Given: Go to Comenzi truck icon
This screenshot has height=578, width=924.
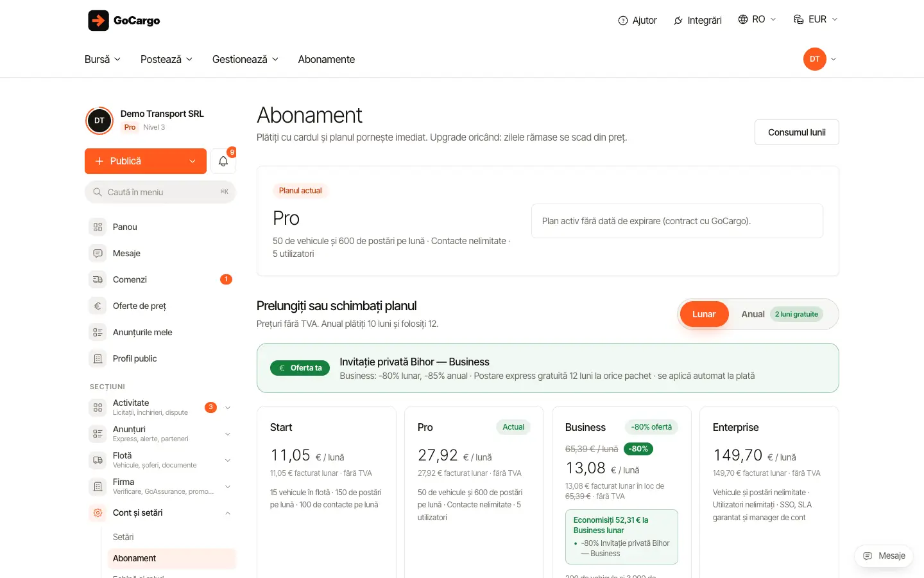Looking at the screenshot, I should click(x=98, y=279).
